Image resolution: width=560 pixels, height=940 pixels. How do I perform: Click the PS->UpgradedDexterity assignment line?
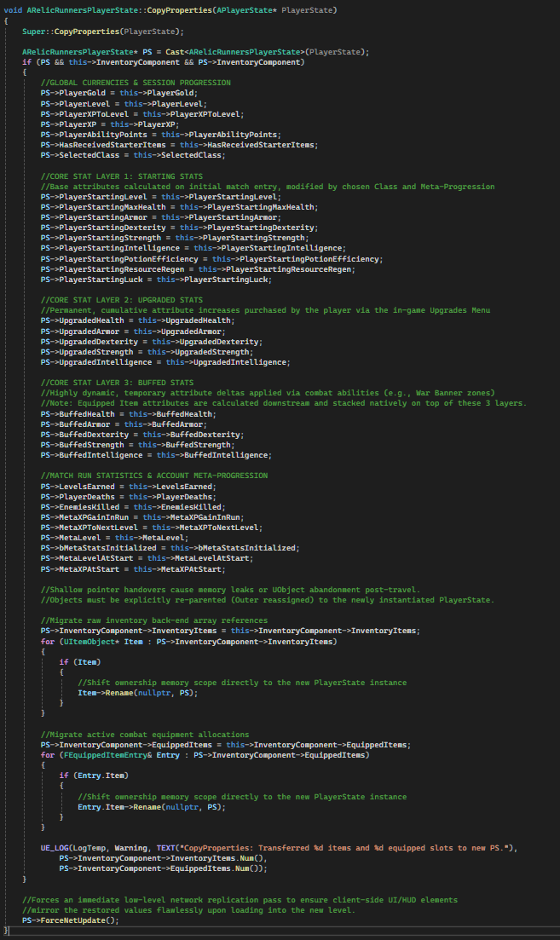152,342
